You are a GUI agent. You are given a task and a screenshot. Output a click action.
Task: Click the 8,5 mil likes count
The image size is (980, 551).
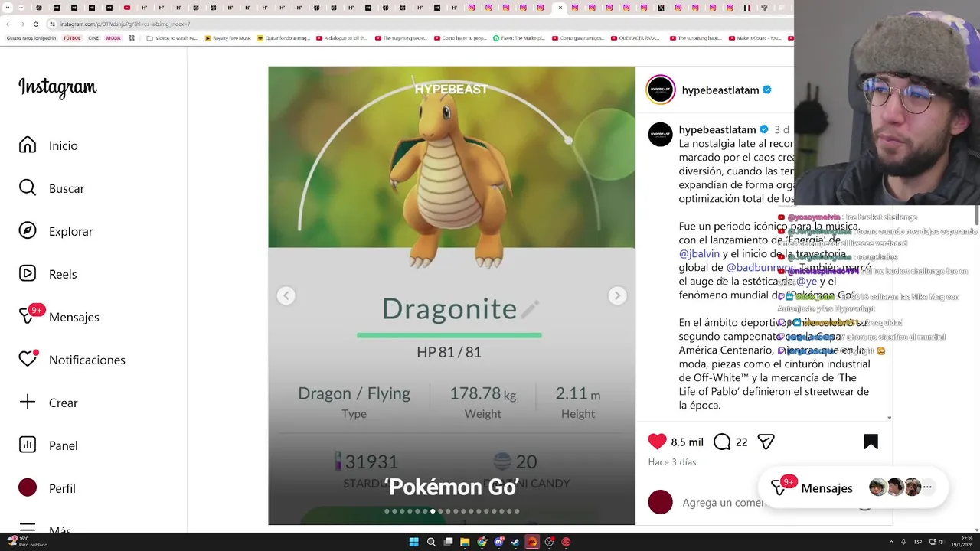coord(687,442)
